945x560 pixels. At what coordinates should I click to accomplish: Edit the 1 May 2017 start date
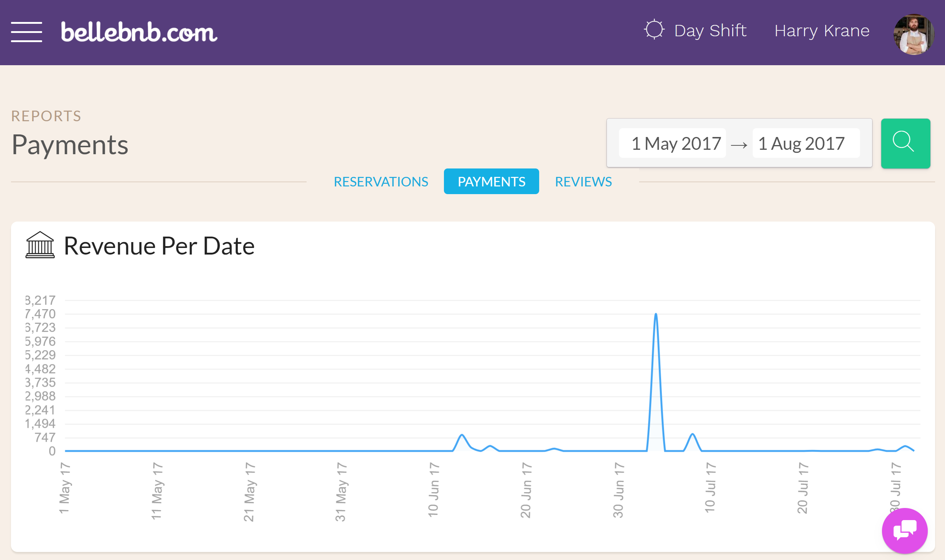point(672,144)
